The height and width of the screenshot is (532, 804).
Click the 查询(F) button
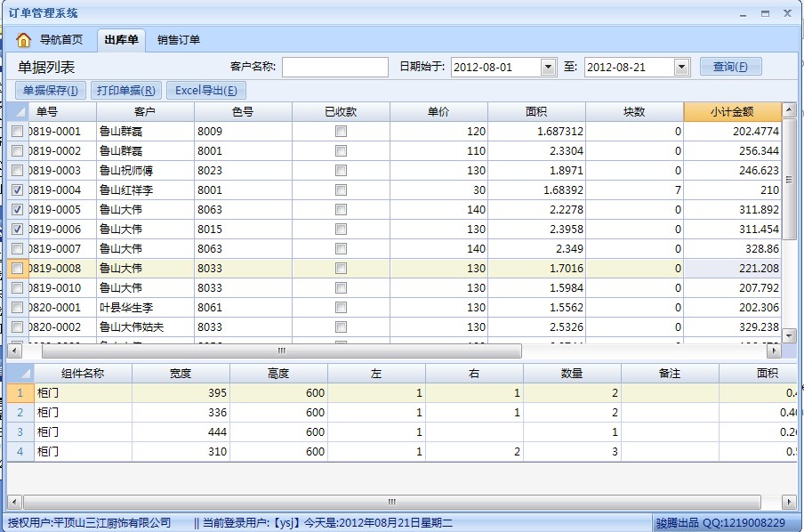tap(730, 68)
